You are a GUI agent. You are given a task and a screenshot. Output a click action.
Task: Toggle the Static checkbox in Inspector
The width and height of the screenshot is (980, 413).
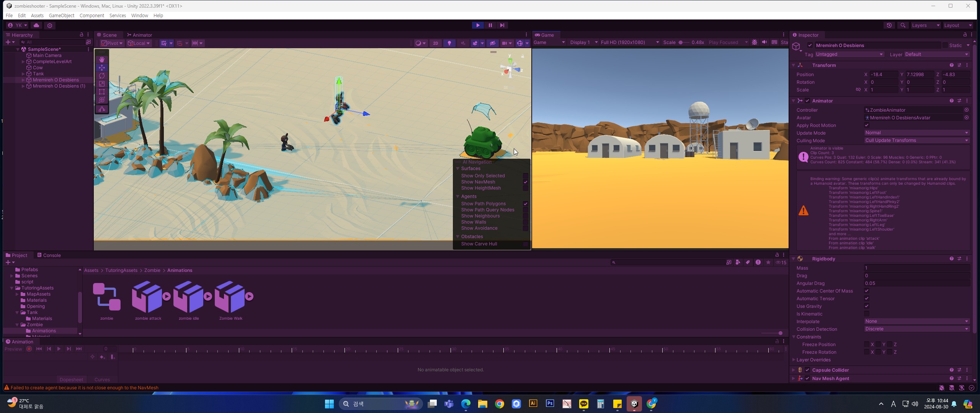pyautogui.click(x=945, y=46)
